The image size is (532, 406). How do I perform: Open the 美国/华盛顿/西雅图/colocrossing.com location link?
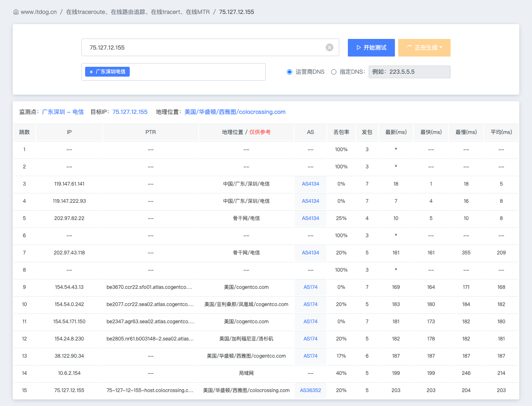[x=235, y=112]
